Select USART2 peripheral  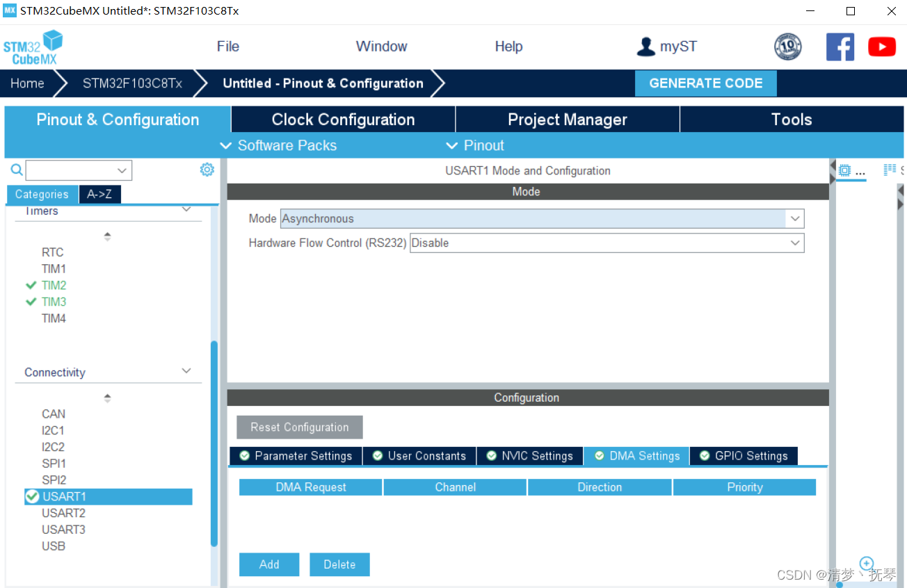click(x=63, y=513)
